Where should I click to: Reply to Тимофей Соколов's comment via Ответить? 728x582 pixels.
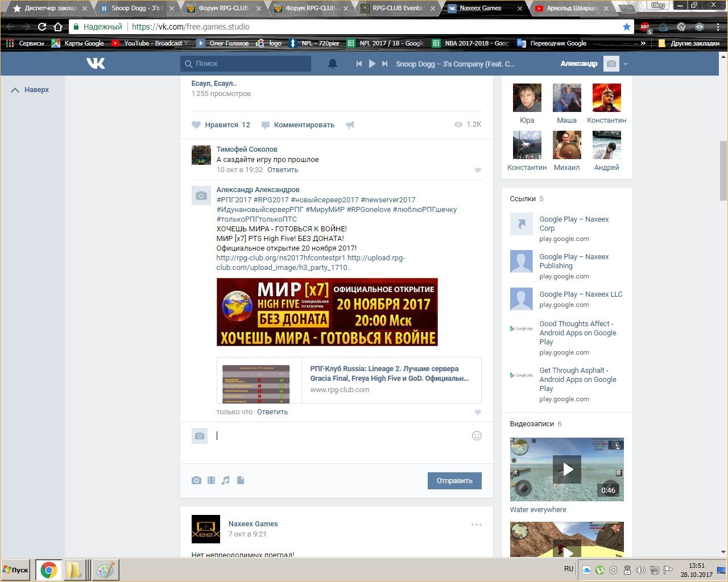[283, 170]
